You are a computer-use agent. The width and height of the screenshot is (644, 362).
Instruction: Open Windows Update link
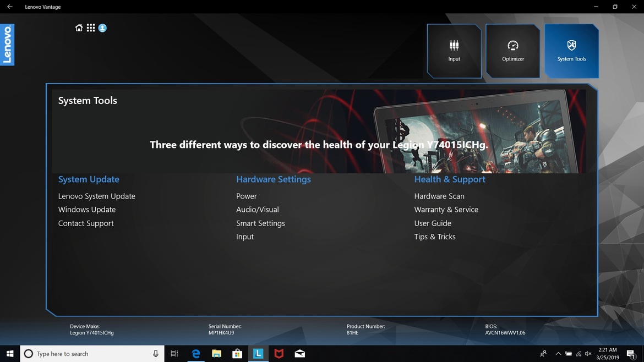[x=86, y=209]
